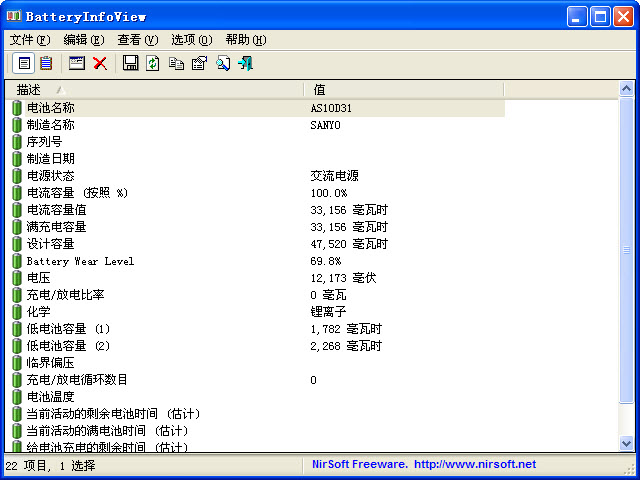Click battery icon beside 序列号 row
Screen dimensions: 640x480
[x=17, y=142]
